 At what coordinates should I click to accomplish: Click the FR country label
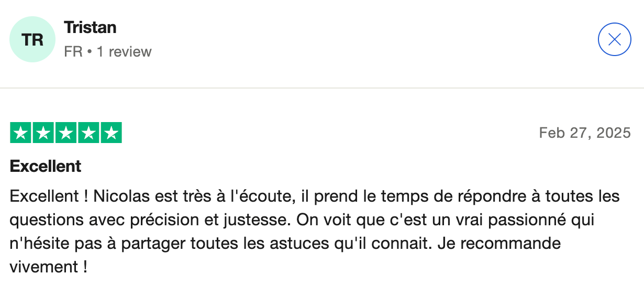73,52
